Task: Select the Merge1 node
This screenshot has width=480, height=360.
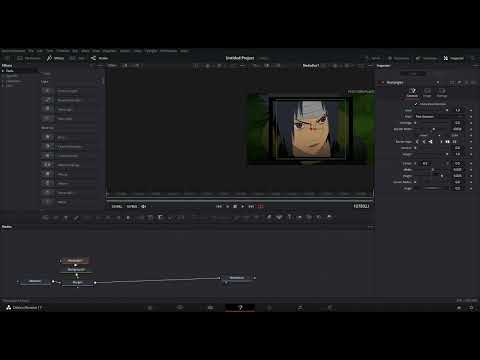Action: tap(77, 282)
